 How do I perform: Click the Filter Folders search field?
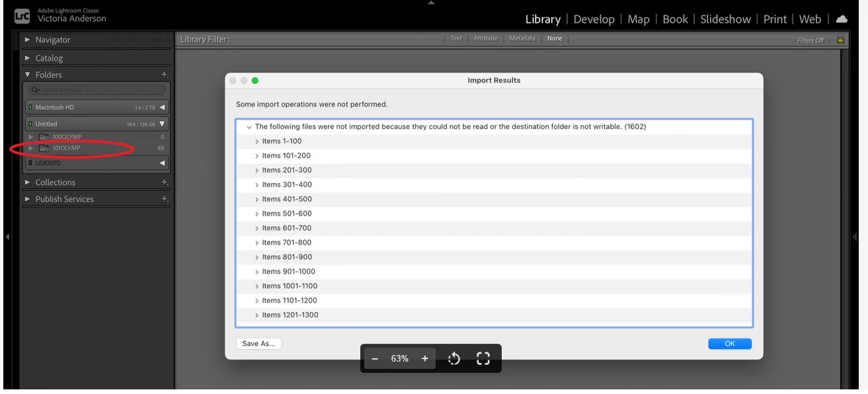coord(97,90)
